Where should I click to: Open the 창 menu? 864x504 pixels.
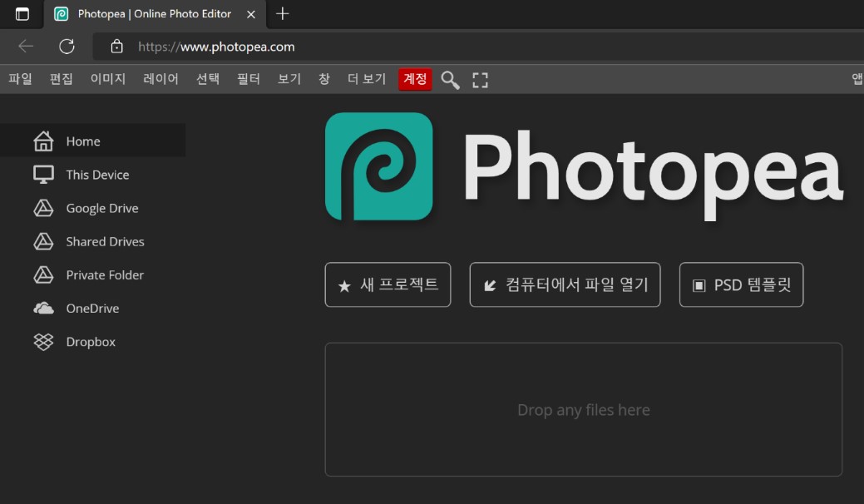pos(324,79)
